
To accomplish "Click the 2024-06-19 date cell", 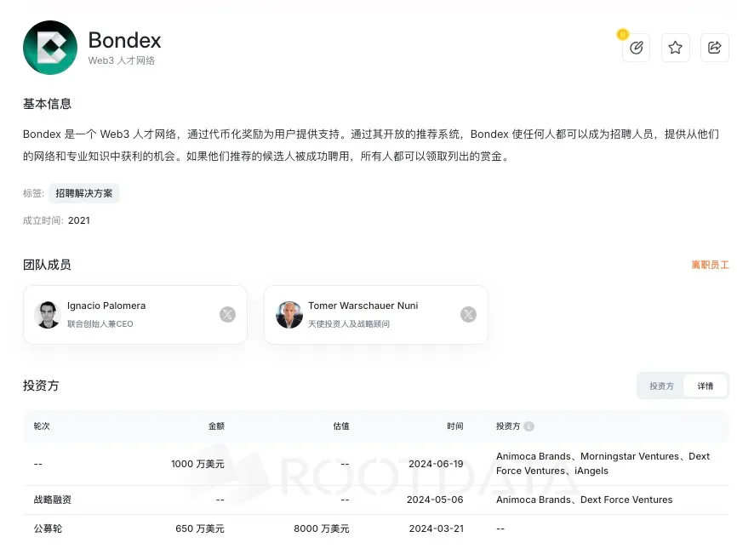I will (436, 464).
